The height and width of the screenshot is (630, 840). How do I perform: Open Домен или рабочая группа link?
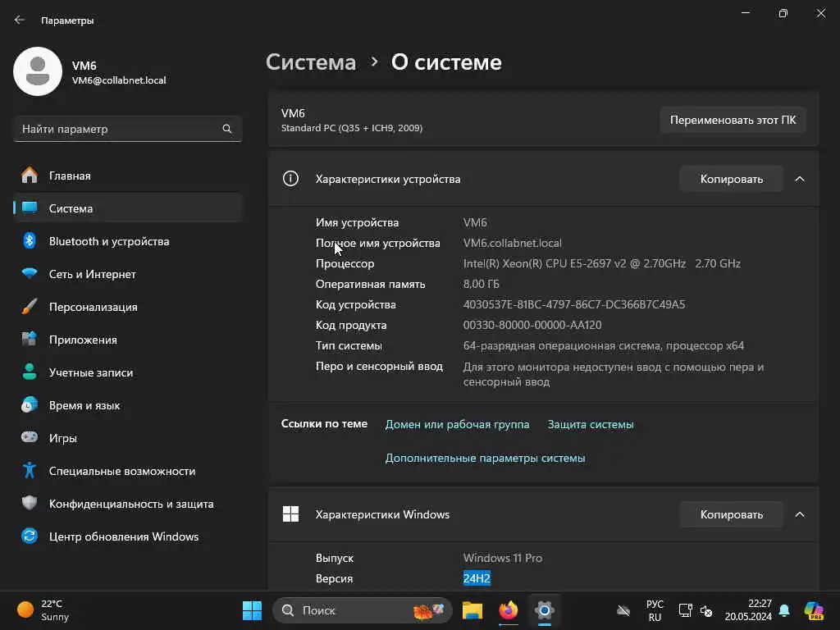point(457,424)
